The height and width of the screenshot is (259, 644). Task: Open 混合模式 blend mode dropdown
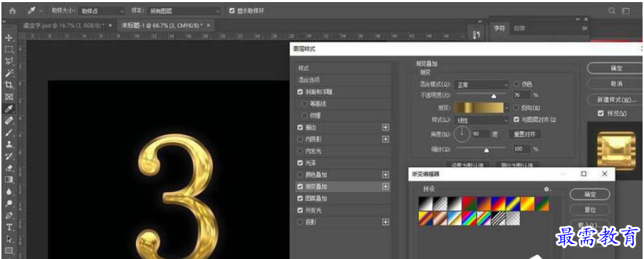[482, 85]
